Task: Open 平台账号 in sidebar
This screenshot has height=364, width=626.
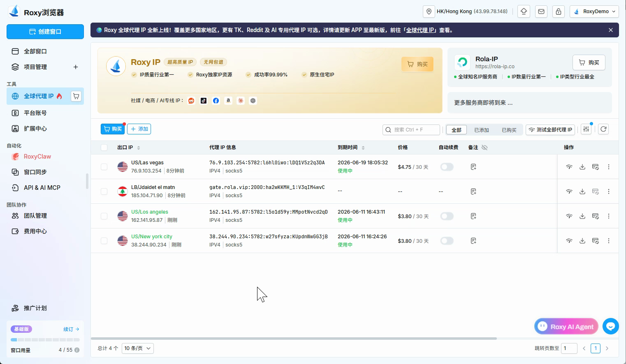Action: pyautogui.click(x=45, y=113)
